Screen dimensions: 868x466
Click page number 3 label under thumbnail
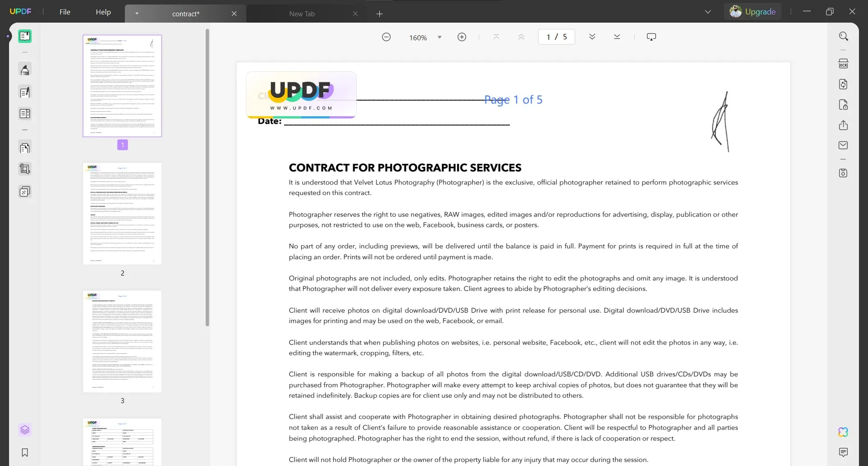pyautogui.click(x=122, y=400)
